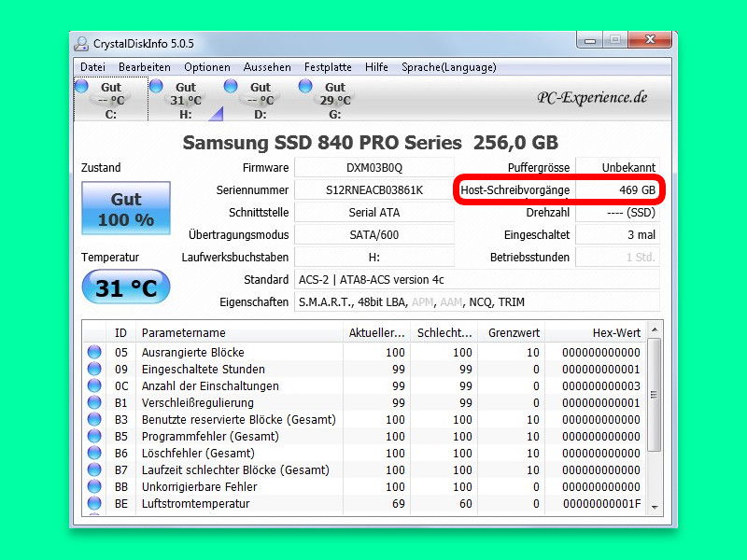Image resolution: width=747 pixels, height=560 pixels.
Task: Select drive H: in the disk bar
Action: coord(186,100)
